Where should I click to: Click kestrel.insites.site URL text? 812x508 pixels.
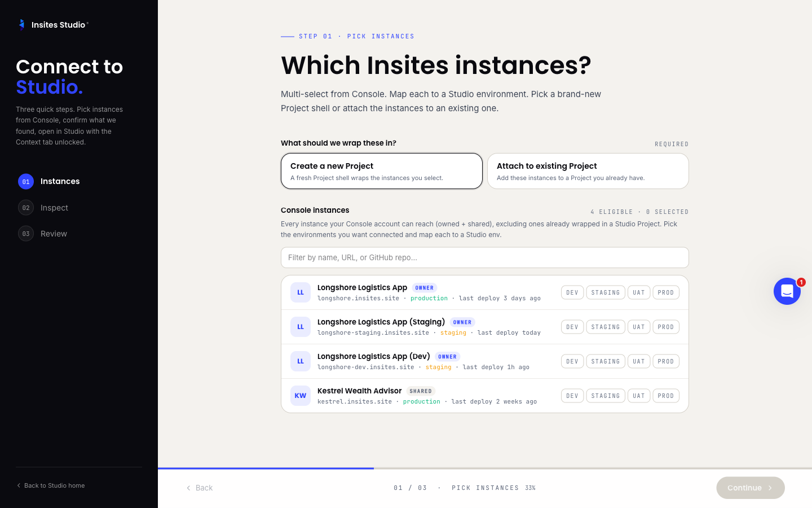(355, 402)
